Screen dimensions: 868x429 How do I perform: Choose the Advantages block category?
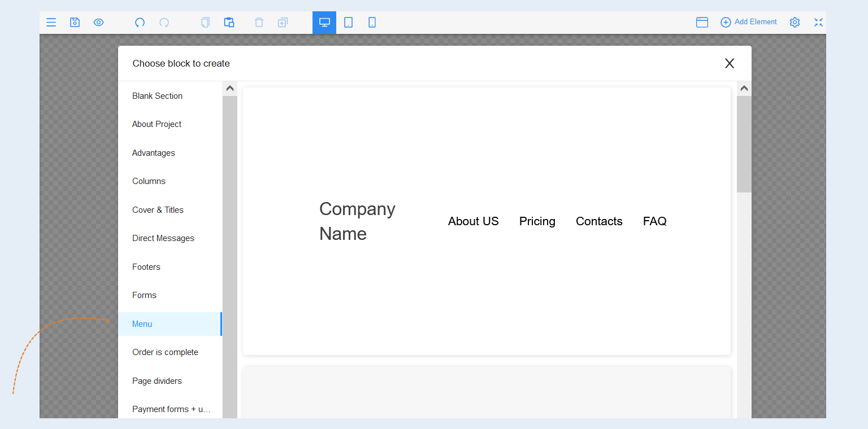170,153
